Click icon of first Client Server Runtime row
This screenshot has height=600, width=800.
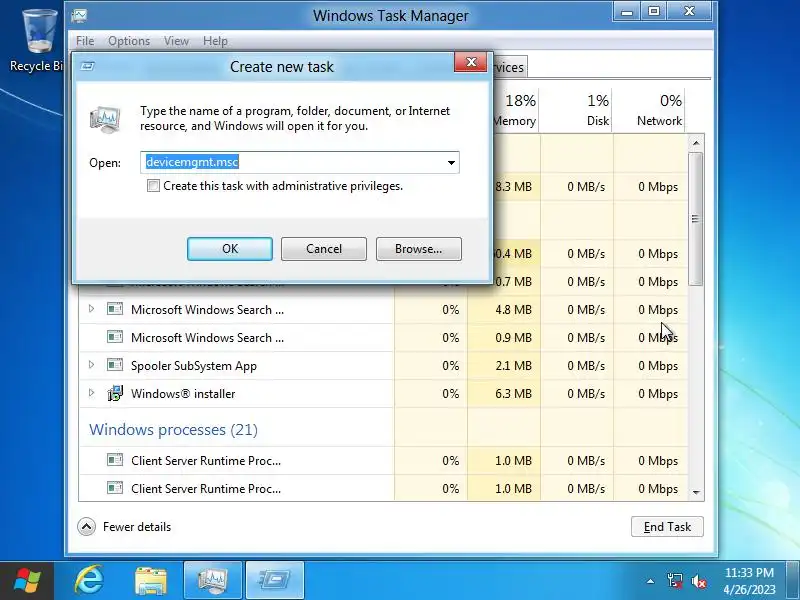(115, 460)
